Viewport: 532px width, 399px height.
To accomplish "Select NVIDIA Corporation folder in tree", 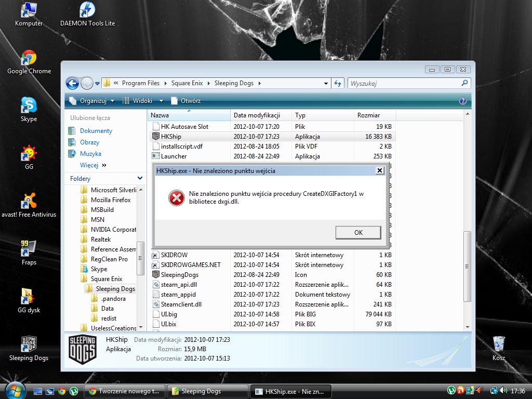I will pos(113,229).
